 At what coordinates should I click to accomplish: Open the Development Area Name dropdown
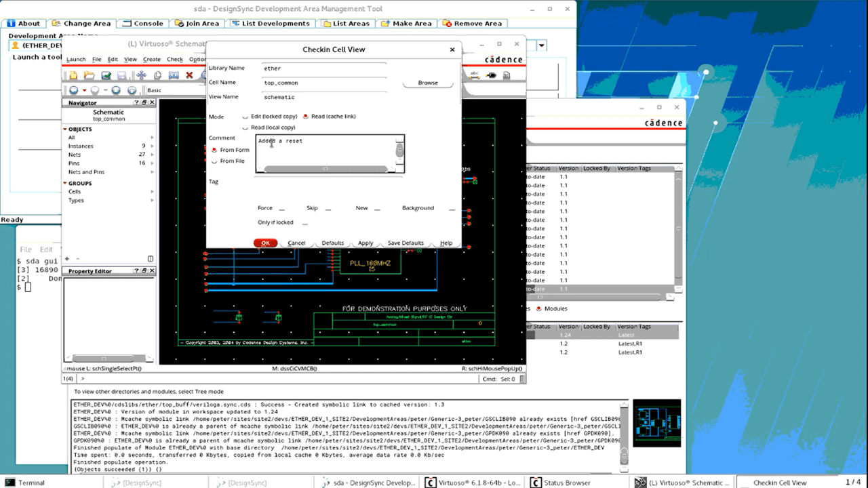coord(542,45)
